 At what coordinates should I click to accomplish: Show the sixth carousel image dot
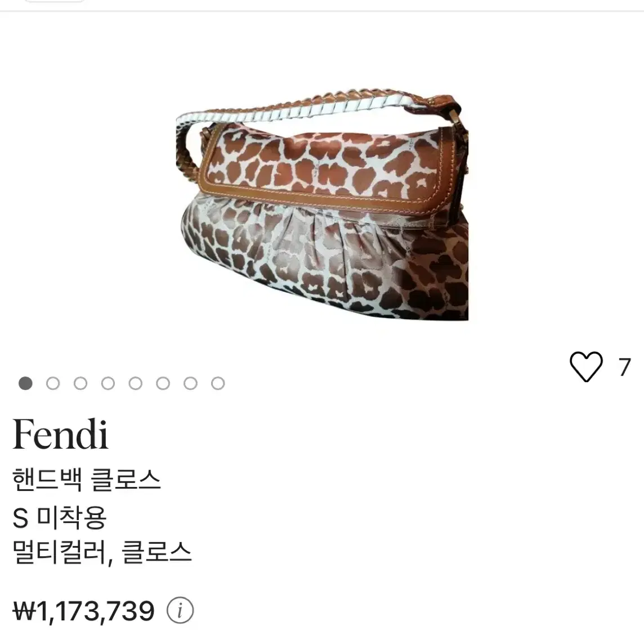tap(163, 383)
